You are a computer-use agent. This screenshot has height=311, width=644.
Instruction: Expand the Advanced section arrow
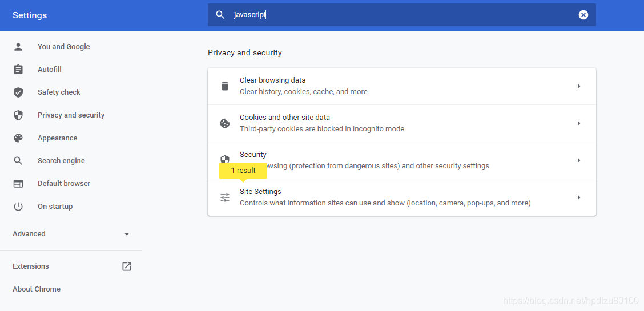click(127, 234)
